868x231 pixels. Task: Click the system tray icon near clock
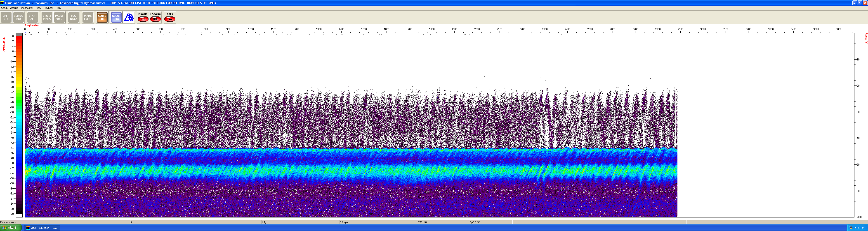click(x=851, y=228)
